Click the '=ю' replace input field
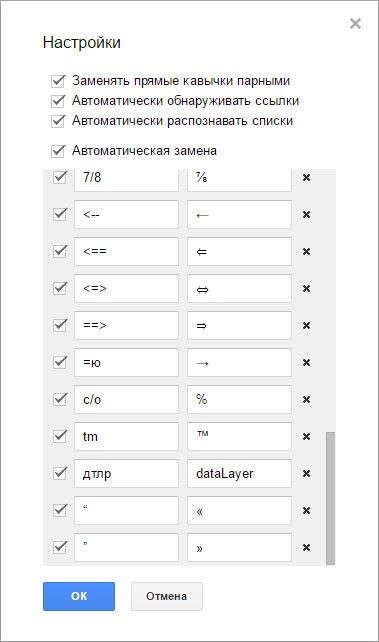 (126, 362)
